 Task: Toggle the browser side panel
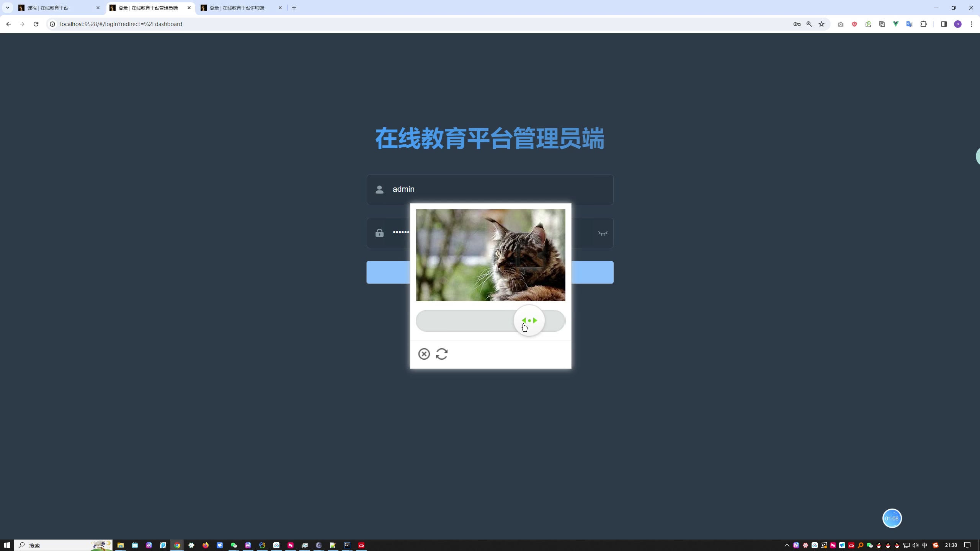click(944, 24)
